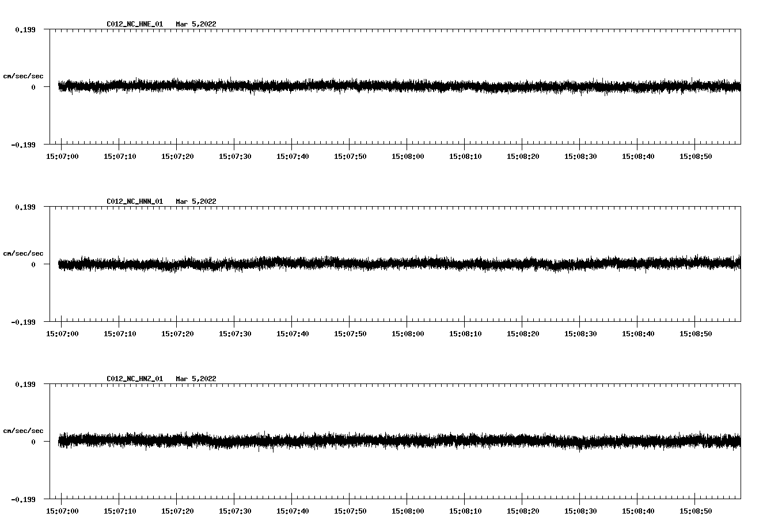Click the zero axis label on HNN plot
The image size is (782, 532).
(x=33, y=264)
